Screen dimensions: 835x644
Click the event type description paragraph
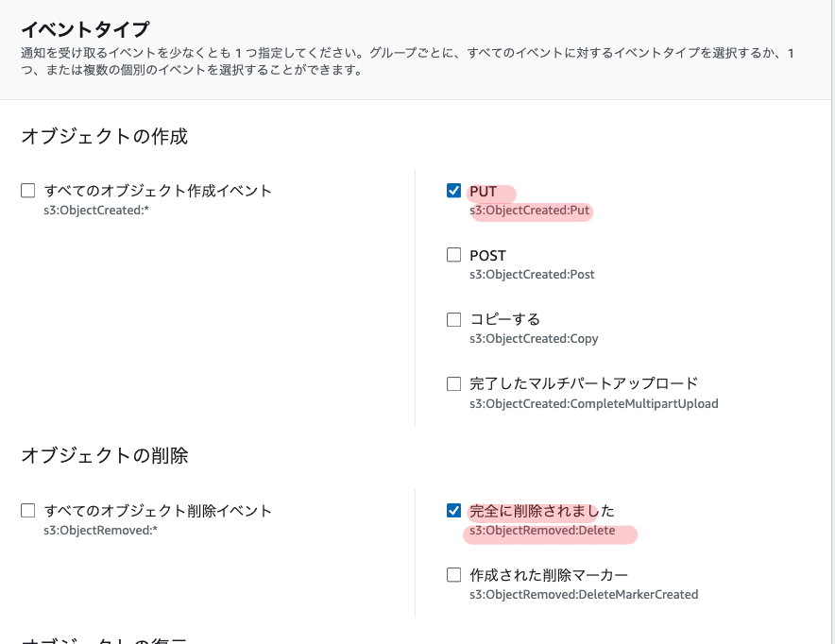coord(406,61)
